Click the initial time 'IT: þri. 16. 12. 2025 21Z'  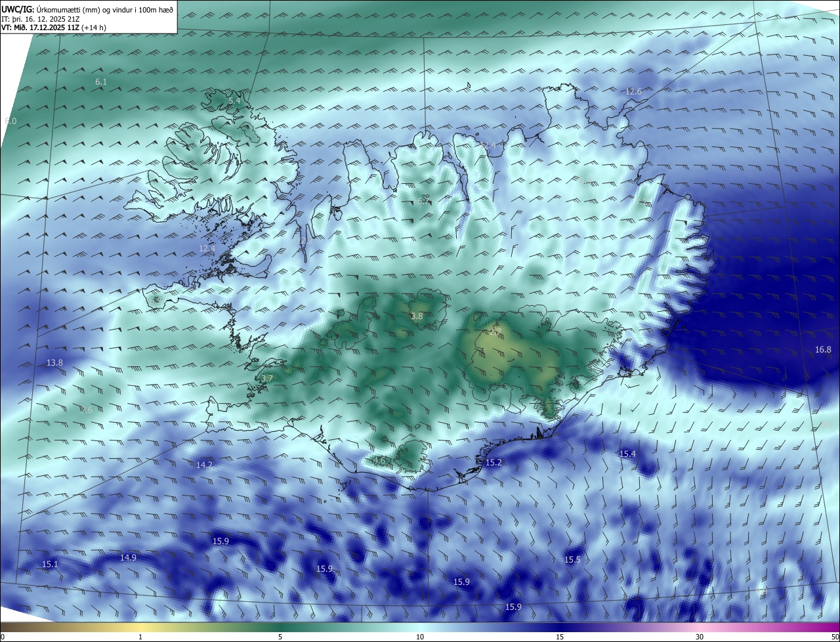tap(41, 18)
